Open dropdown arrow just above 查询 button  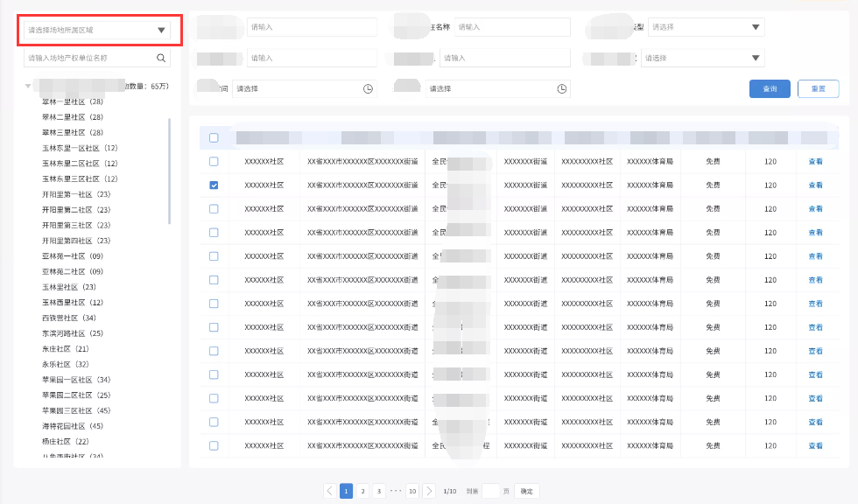click(755, 58)
